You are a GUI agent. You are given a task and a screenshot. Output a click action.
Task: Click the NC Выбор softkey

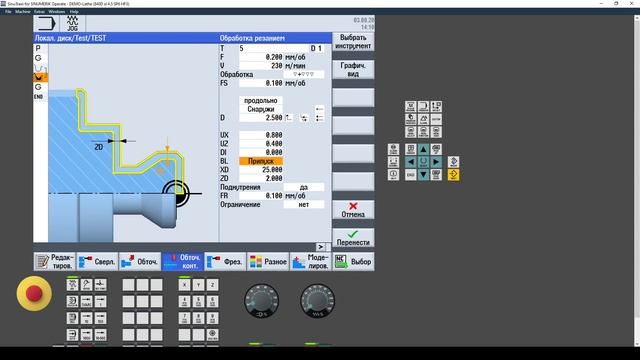click(x=353, y=262)
